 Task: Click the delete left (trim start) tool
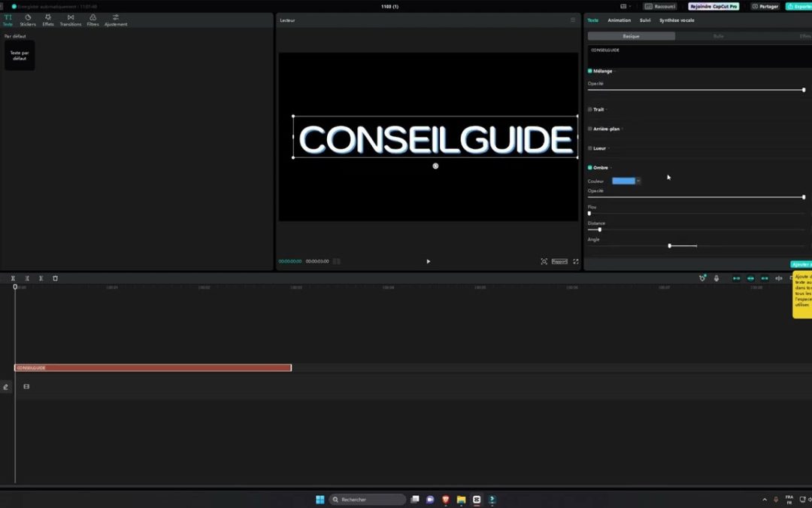(x=27, y=278)
